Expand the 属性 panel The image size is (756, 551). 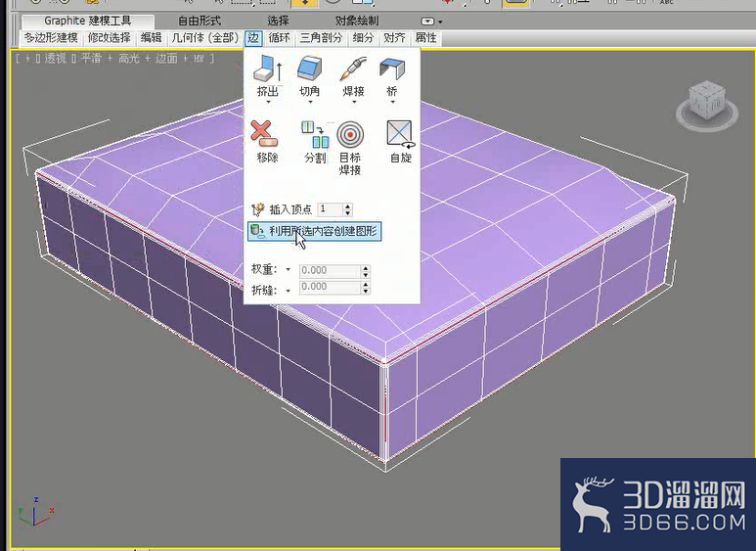pos(425,37)
